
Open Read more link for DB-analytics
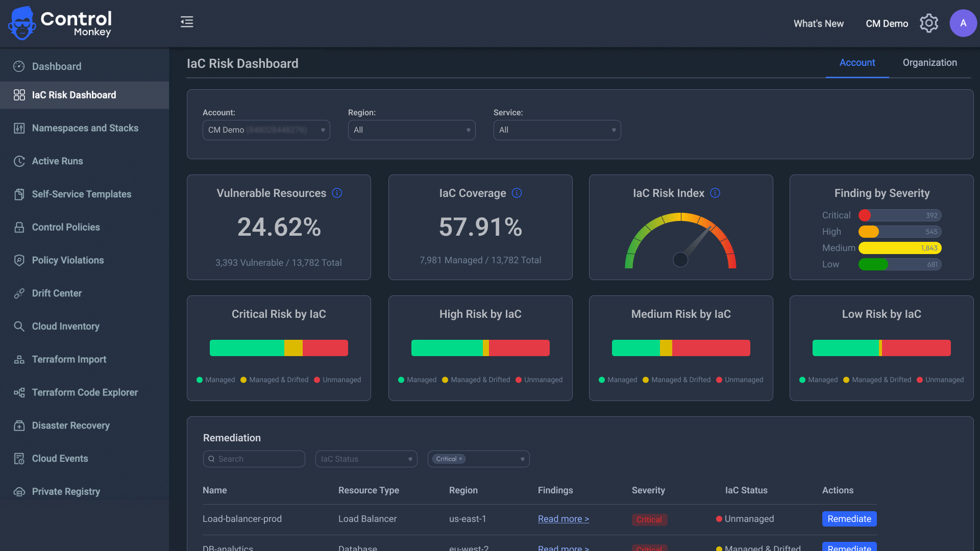click(x=563, y=547)
